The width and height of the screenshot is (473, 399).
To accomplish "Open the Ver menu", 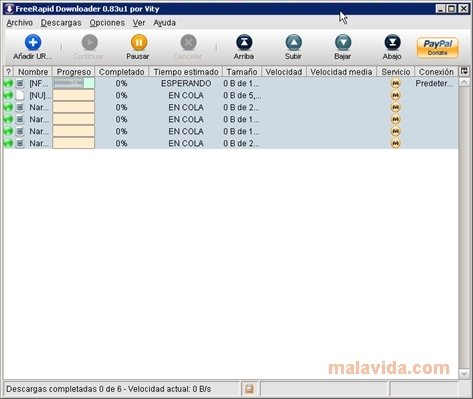I will coord(139,23).
